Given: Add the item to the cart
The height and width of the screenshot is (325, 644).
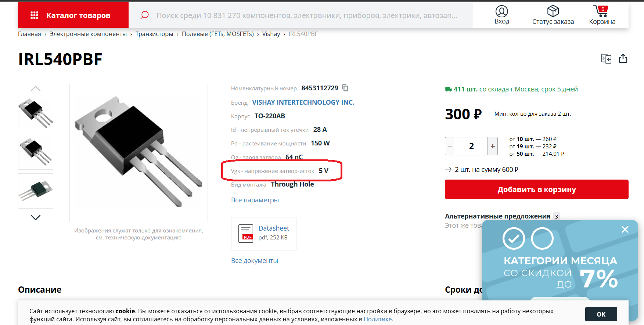Looking at the screenshot, I should point(536,189).
